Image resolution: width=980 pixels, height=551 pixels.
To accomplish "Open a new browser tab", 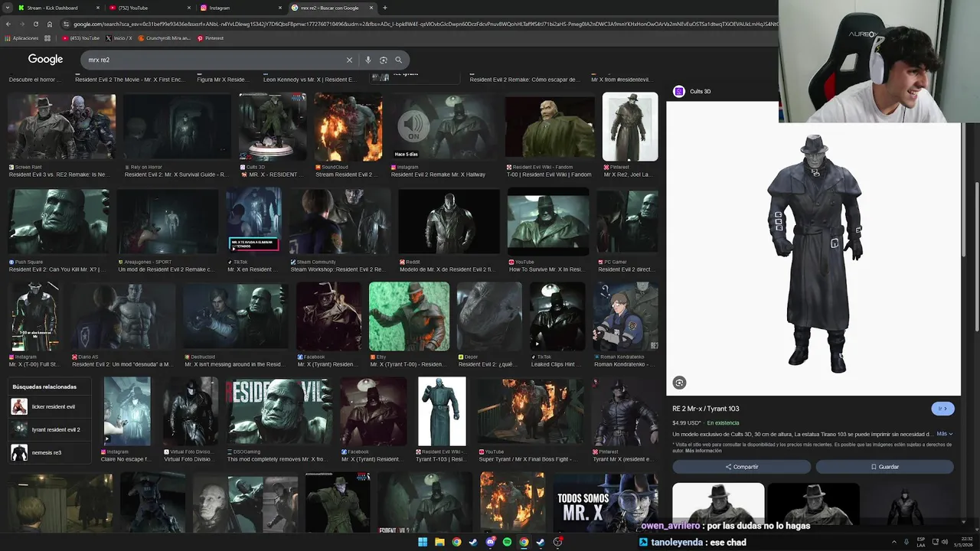I will [384, 8].
